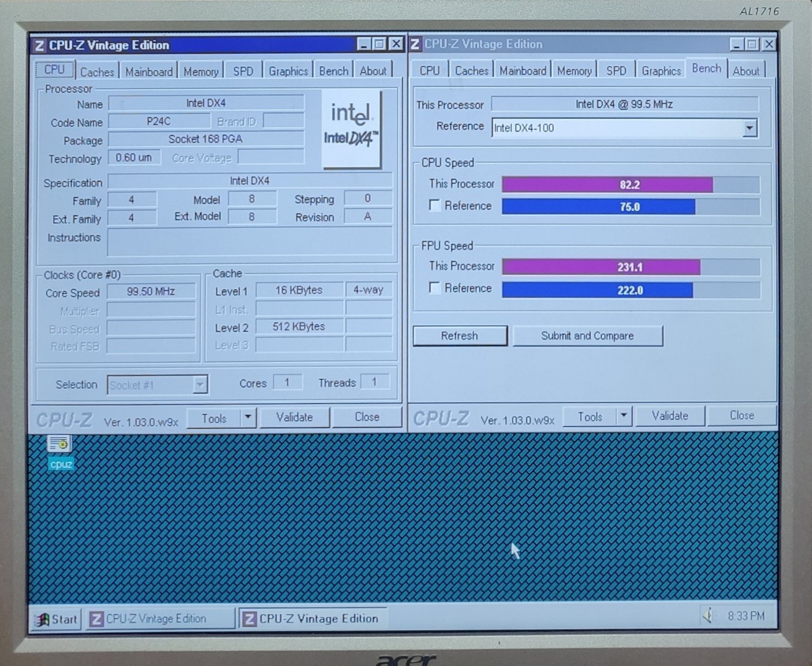This screenshot has width=812, height=666.
Task: Open the Mainboard tab in right window
Action: 523,70
